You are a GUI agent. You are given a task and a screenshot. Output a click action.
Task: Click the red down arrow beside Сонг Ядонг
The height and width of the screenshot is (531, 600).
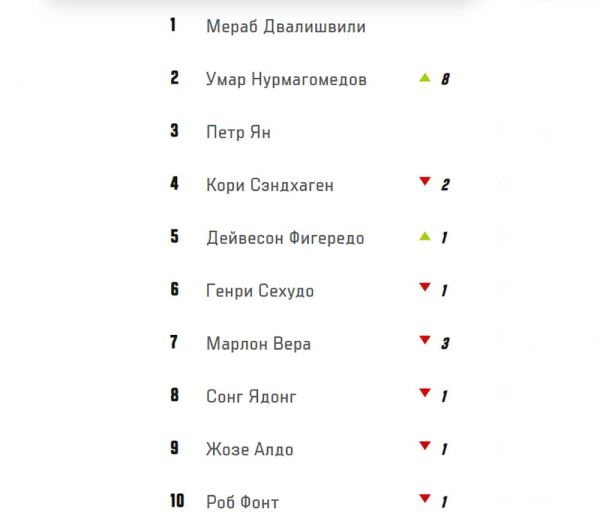tap(425, 393)
